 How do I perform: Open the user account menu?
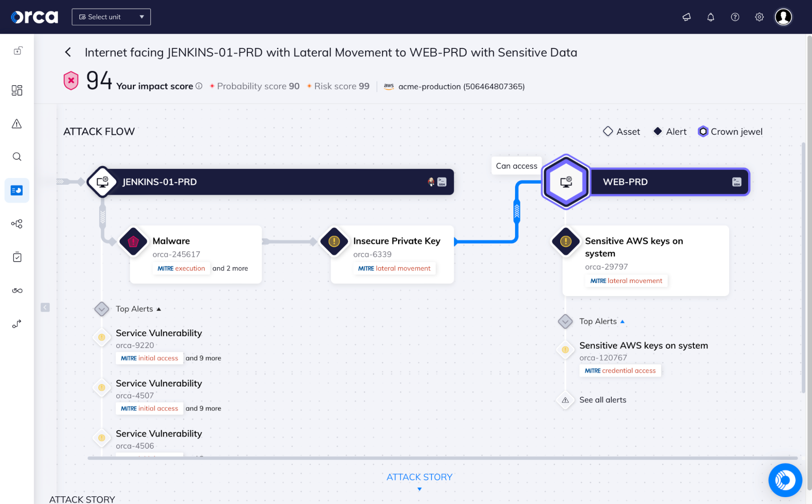point(783,17)
